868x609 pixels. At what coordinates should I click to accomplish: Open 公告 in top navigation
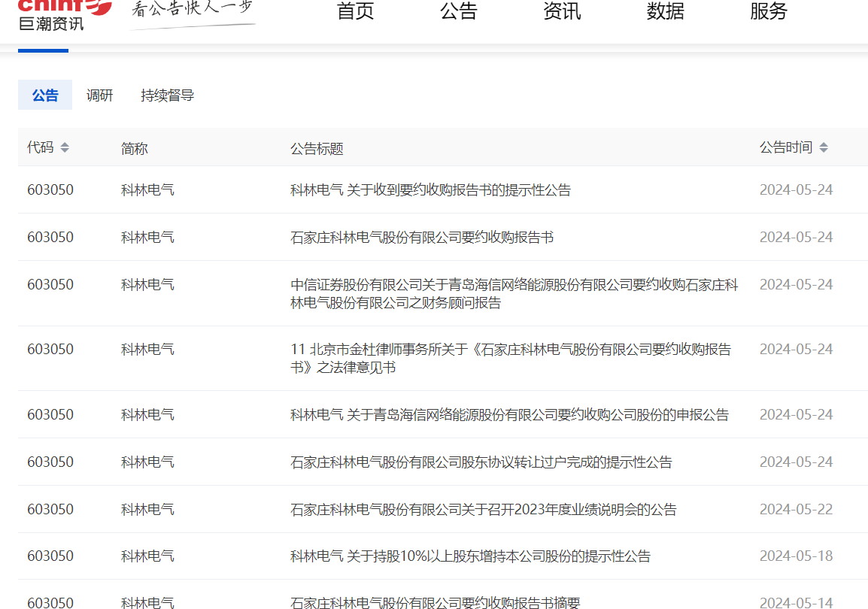point(458,11)
